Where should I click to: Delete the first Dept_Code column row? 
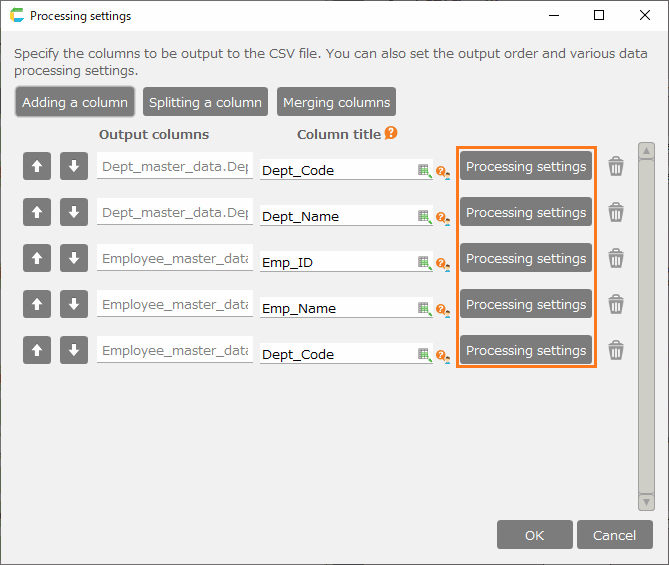tap(616, 167)
